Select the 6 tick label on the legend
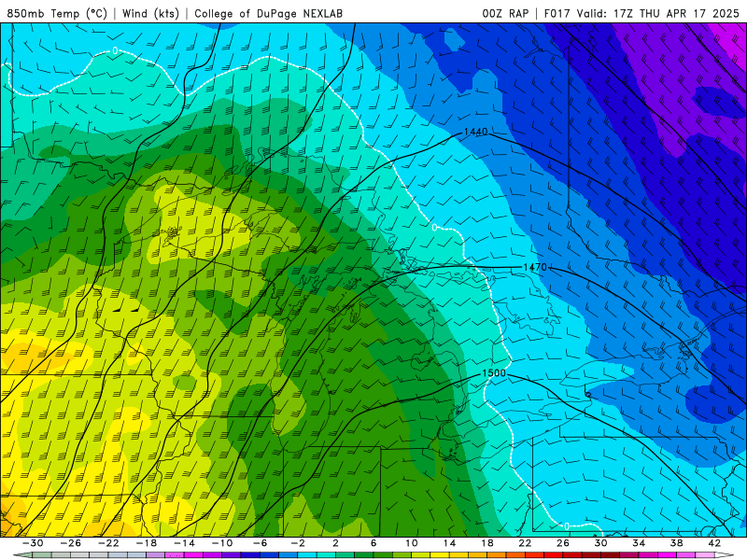This screenshot has width=747, height=560. pos(373,543)
